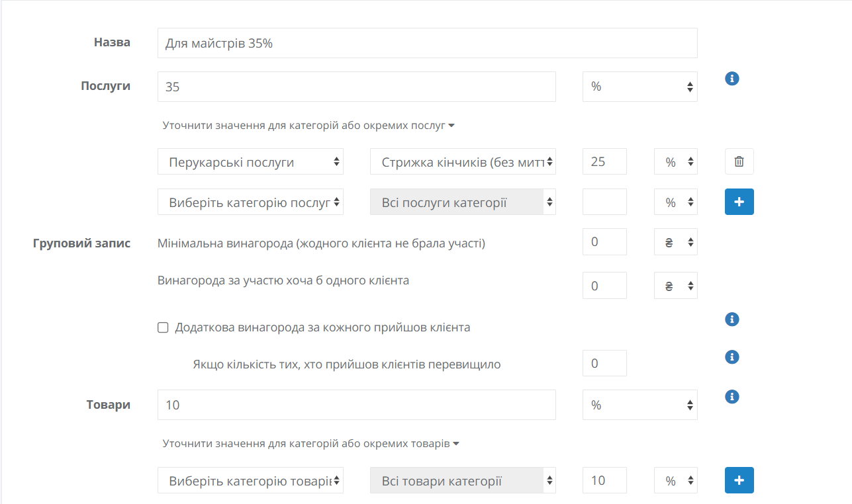Click info icon beside клієнтів перевищило field
The width and height of the screenshot is (852, 504).
click(x=732, y=357)
